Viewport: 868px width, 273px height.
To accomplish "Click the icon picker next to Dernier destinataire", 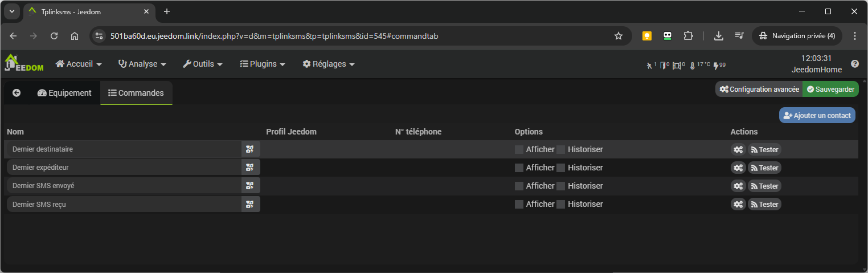I will pos(250,149).
